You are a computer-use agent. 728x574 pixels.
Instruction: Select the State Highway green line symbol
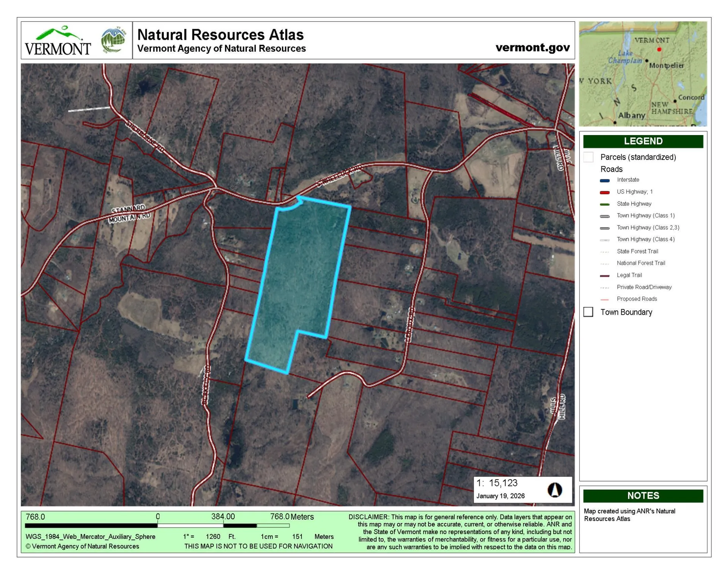tap(606, 204)
